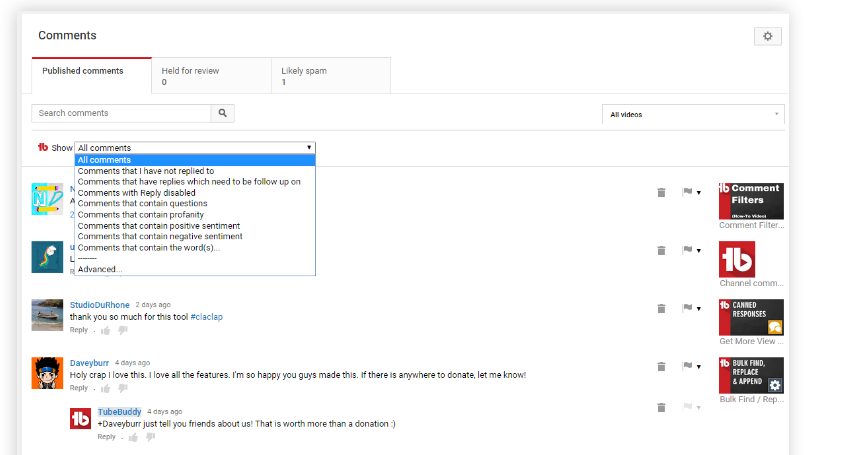This screenshot has width=852, height=455.
Task: Like TubeBuddy's reply with thumbs up
Action: click(x=133, y=438)
